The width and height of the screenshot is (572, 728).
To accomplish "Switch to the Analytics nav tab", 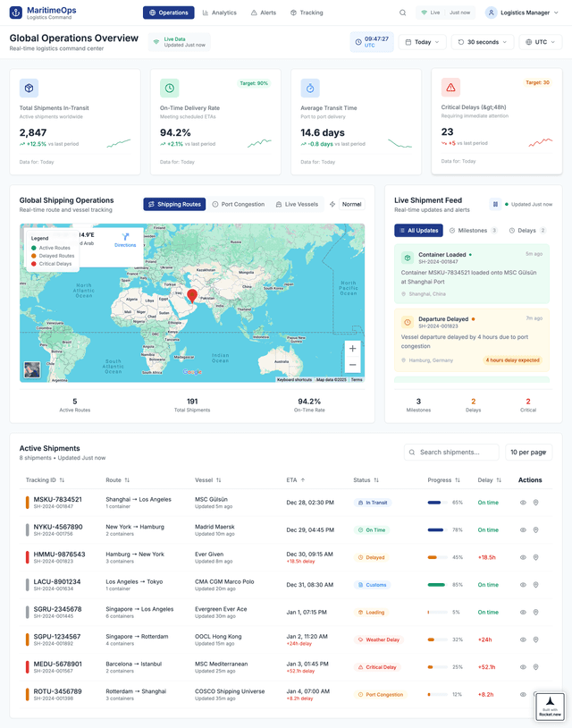I will click(219, 13).
